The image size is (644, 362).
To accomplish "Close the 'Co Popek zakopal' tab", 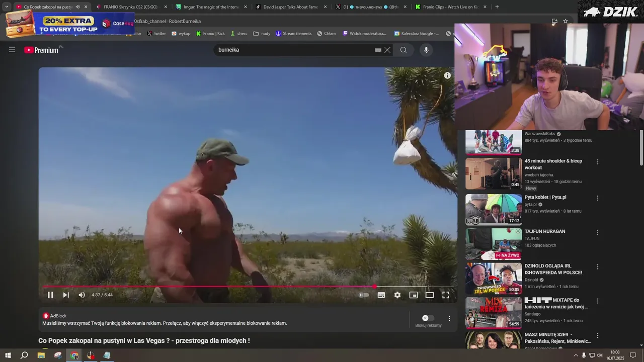I will pos(86,7).
